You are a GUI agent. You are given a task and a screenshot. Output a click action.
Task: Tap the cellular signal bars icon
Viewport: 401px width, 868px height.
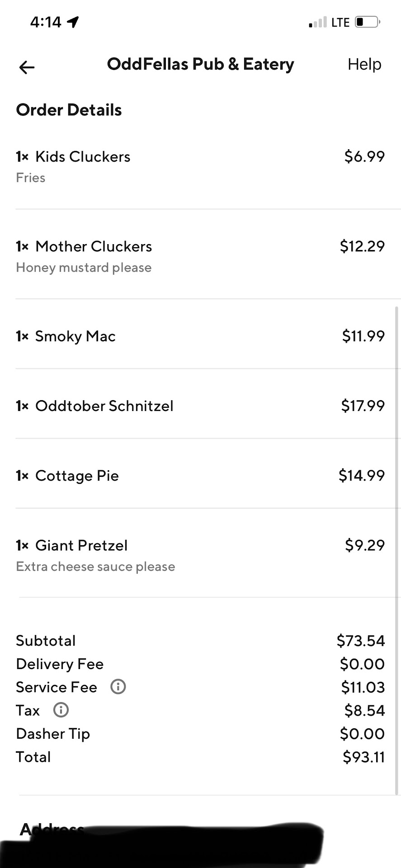[317, 22]
